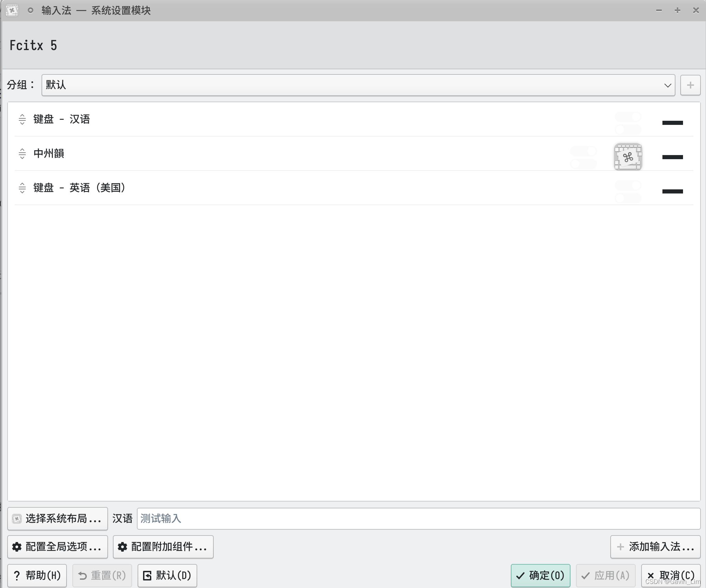Open 配置全局选项 settings
706x588 pixels.
click(x=58, y=546)
